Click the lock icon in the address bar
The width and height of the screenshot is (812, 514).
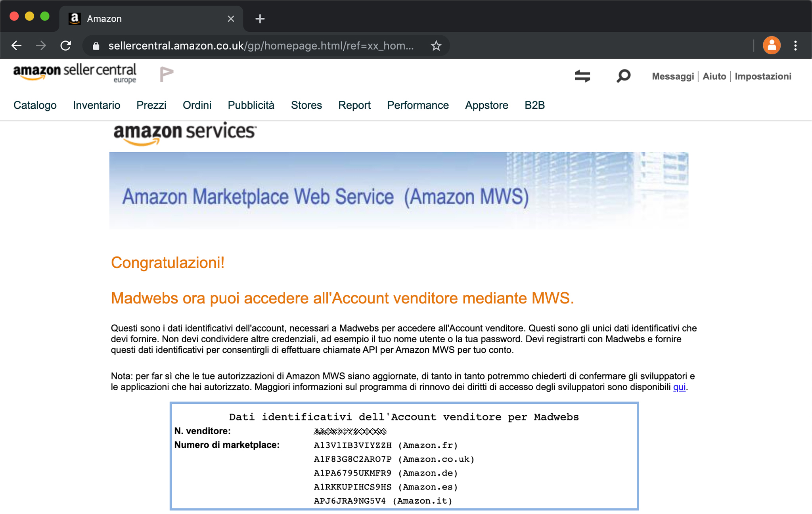pos(96,46)
